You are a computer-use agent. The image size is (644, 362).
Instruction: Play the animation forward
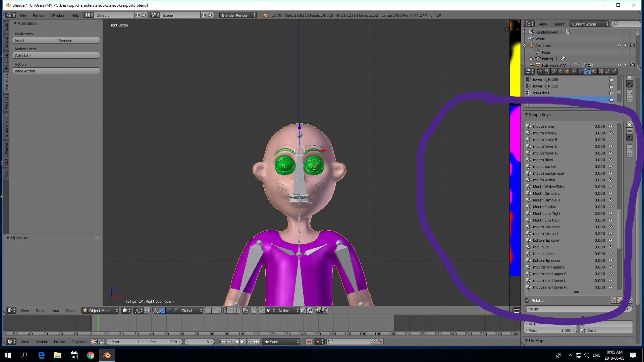click(x=243, y=342)
